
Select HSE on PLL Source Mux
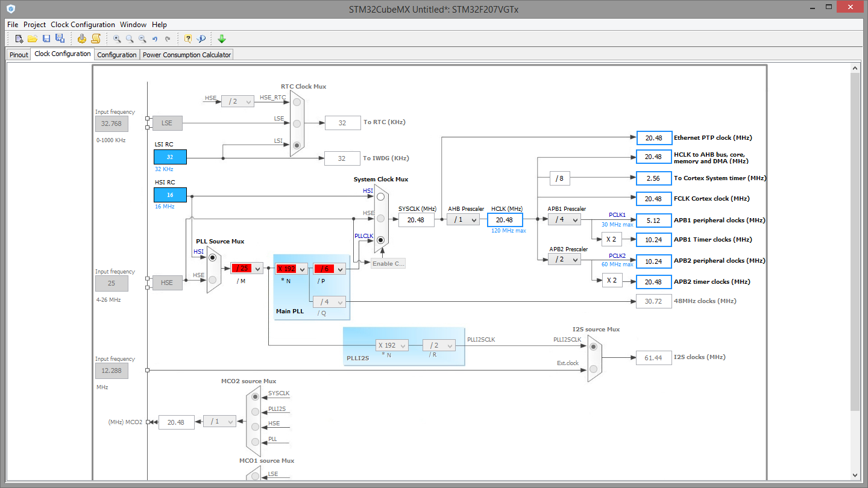(x=212, y=280)
